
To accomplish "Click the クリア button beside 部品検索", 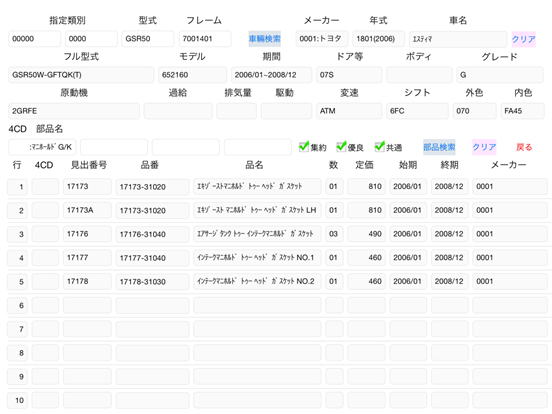I will click(484, 147).
